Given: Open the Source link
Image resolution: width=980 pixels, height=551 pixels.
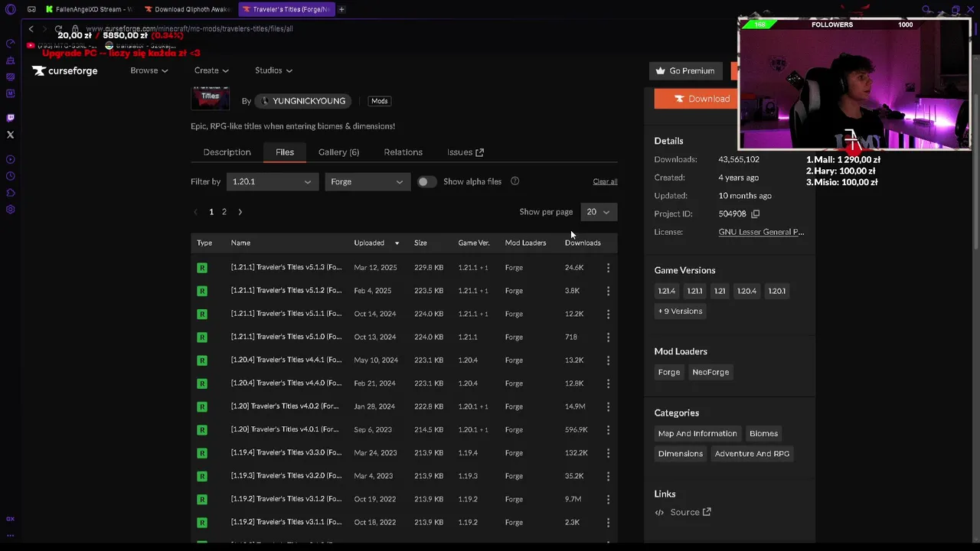Looking at the screenshot, I should pyautogui.click(x=690, y=512).
